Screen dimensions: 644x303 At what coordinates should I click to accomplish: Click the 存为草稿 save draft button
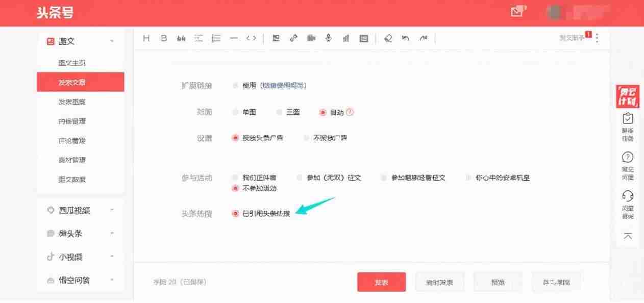[556, 282]
